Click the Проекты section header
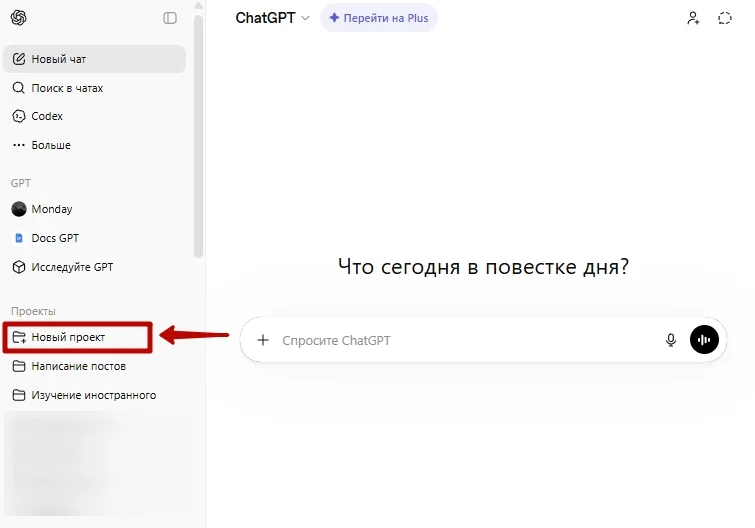Image resolution: width=755 pixels, height=528 pixels. click(33, 311)
